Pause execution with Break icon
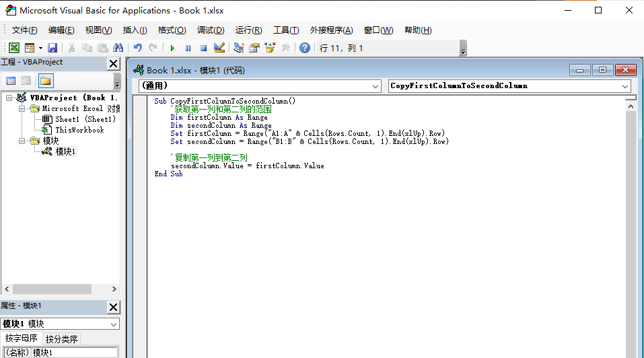 188,48
